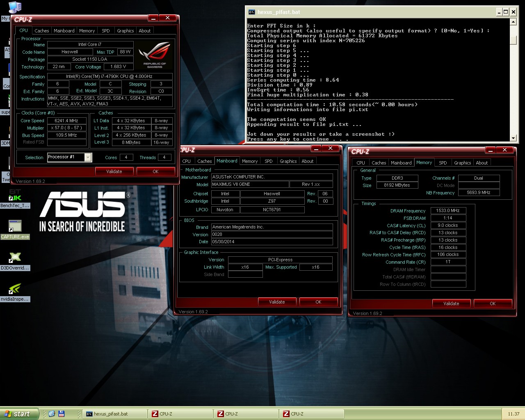Click OK in the CPU tab window

(x=155, y=171)
